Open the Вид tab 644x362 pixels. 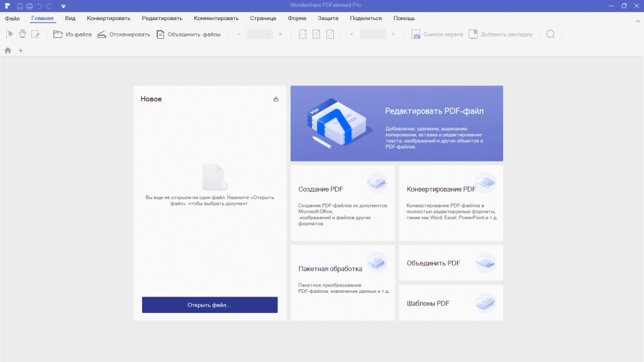click(70, 18)
